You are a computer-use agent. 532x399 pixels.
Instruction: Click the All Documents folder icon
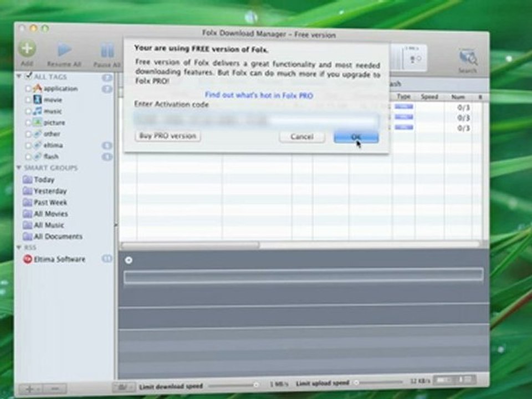click(28, 236)
